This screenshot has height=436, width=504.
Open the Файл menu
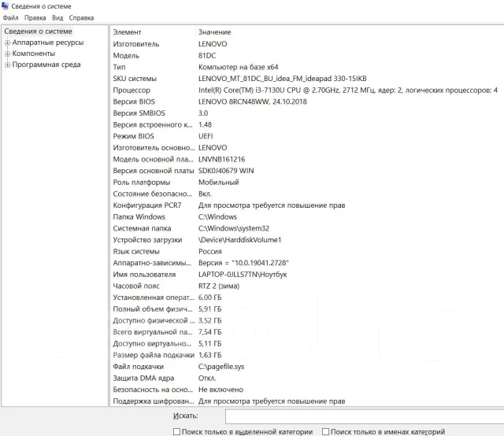coord(10,18)
